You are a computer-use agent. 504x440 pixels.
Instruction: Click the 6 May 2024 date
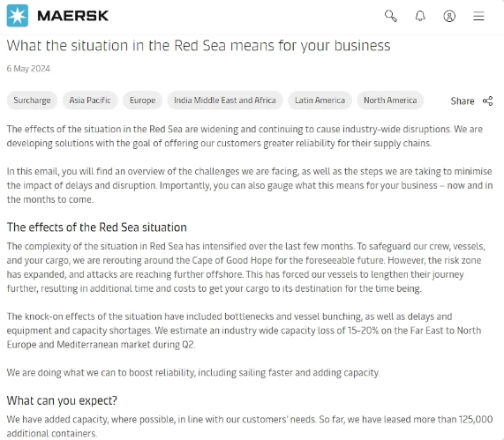click(28, 69)
